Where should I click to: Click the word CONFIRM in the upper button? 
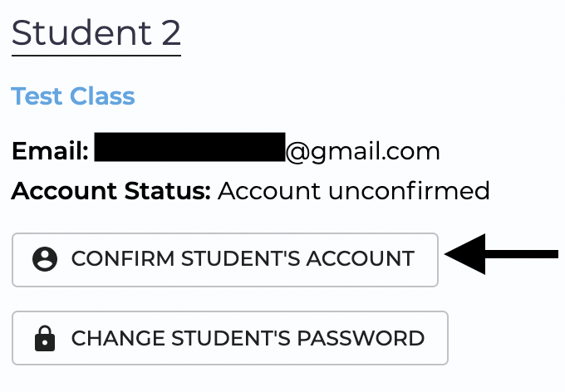click(123, 258)
